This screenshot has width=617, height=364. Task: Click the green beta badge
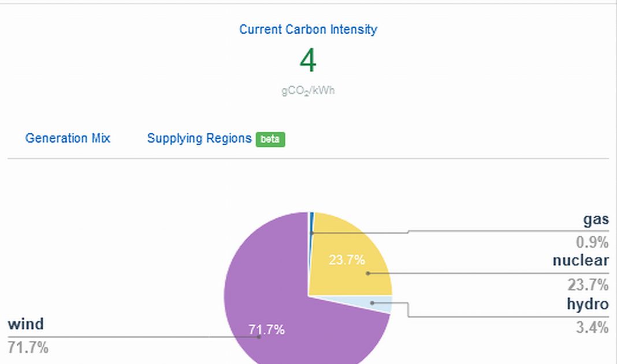click(270, 139)
